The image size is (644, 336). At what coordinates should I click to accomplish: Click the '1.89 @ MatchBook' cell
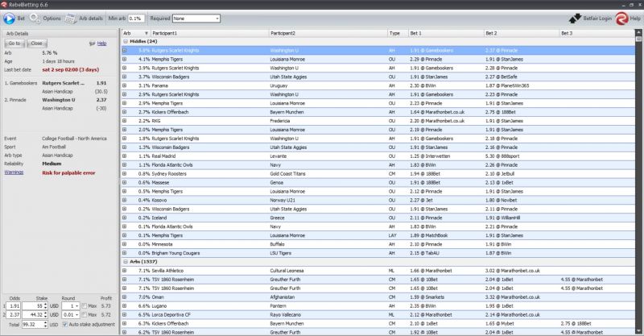click(428, 235)
